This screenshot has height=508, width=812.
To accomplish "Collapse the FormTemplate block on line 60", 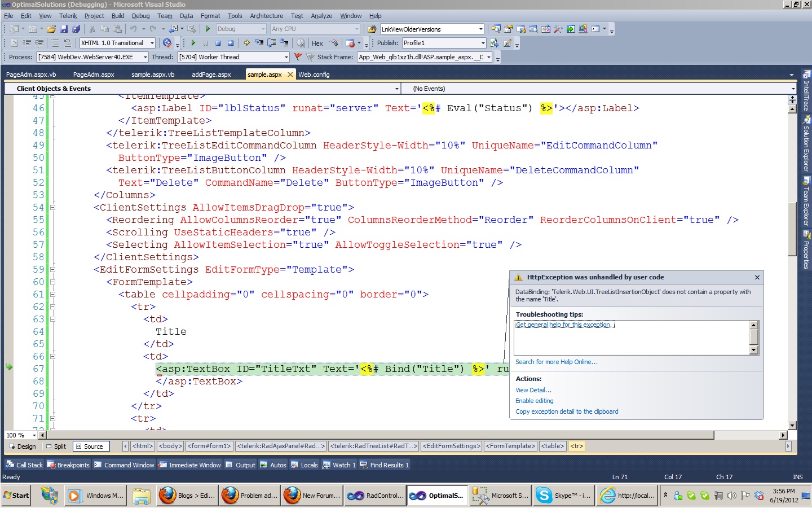I will (52, 282).
